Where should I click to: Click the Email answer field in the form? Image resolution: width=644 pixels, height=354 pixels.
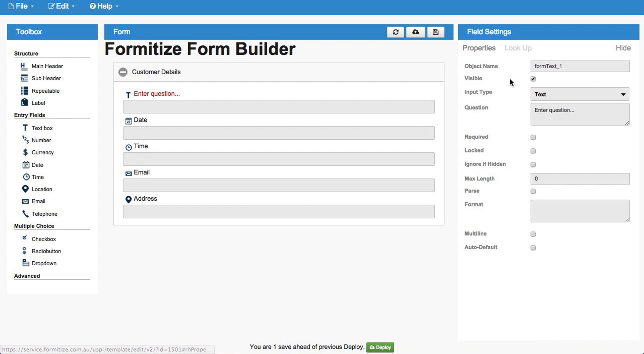[x=279, y=185]
